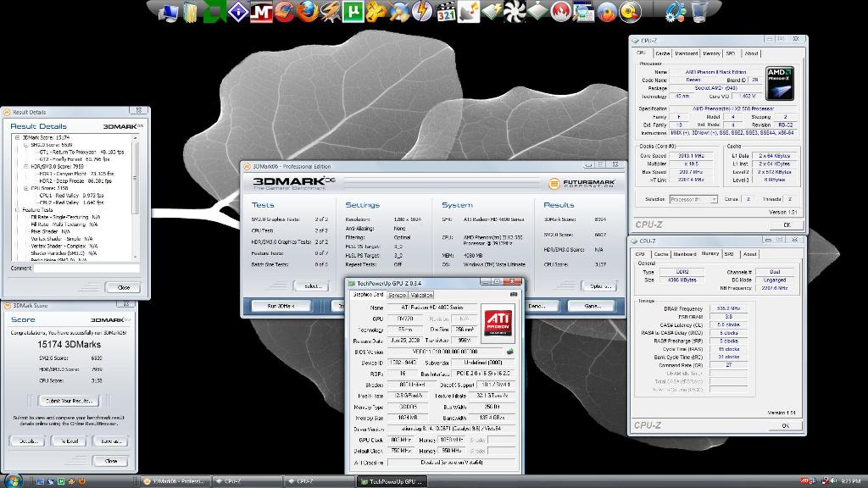The height and width of the screenshot is (488, 868).
Task: Click the Result Details vertical scrollbar
Action: pos(135,197)
